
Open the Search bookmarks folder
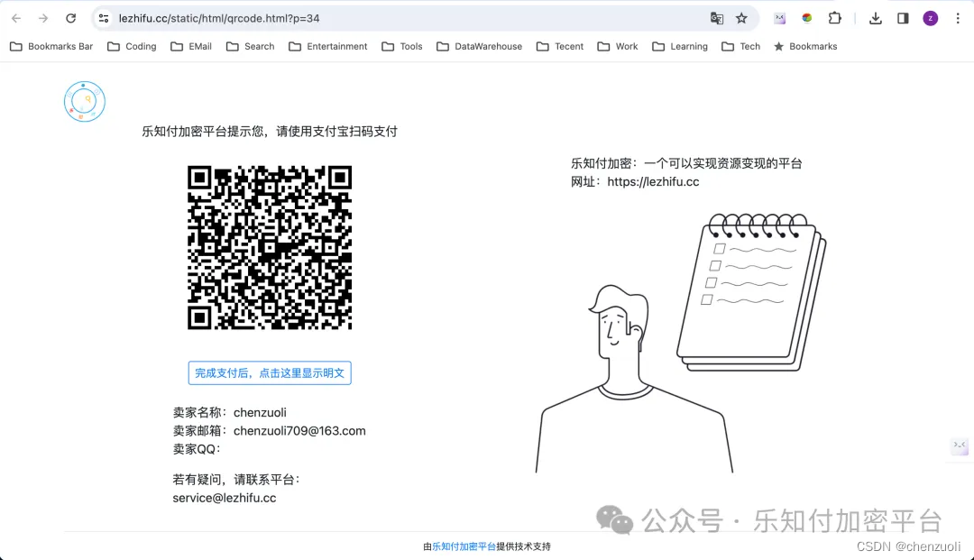[251, 47]
